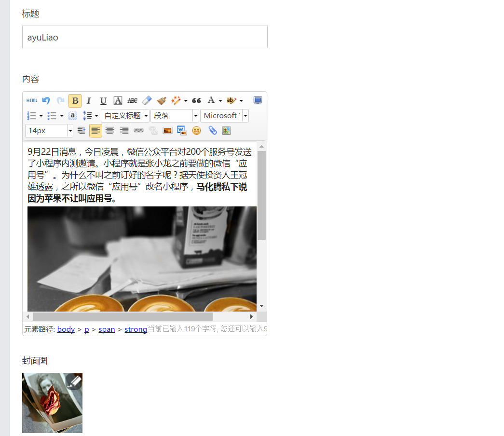Viewport: 504px width, 436px height.
Task: Open auto typeset options arrow
Action: tap(186, 101)
